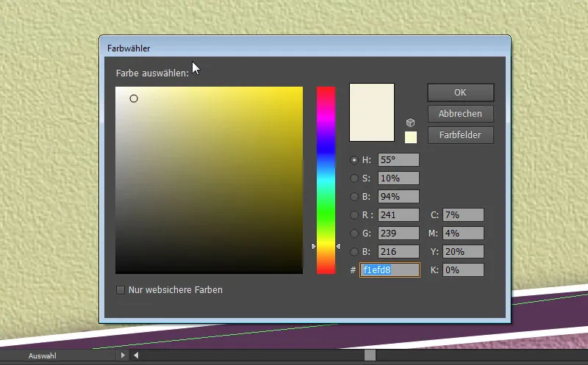Click the horizontal scrollbar left arrow
Image resolution: width=588 pixels, height=365 pixels.
point(136,355)
